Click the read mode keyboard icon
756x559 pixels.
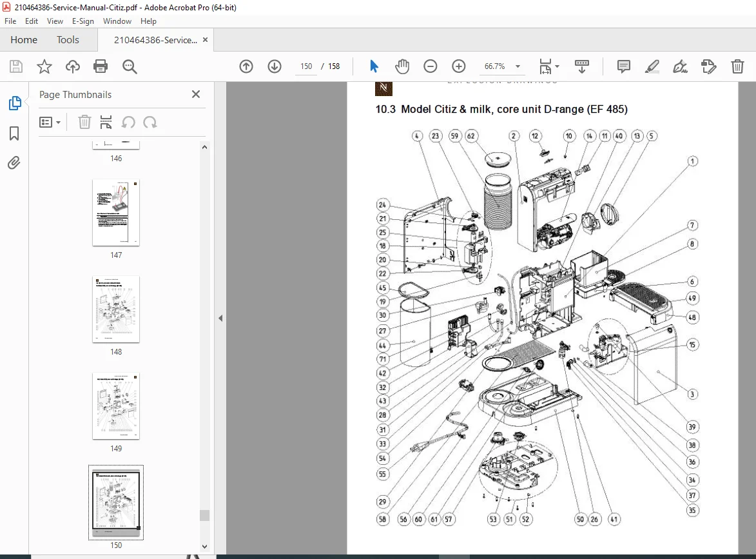582,66
